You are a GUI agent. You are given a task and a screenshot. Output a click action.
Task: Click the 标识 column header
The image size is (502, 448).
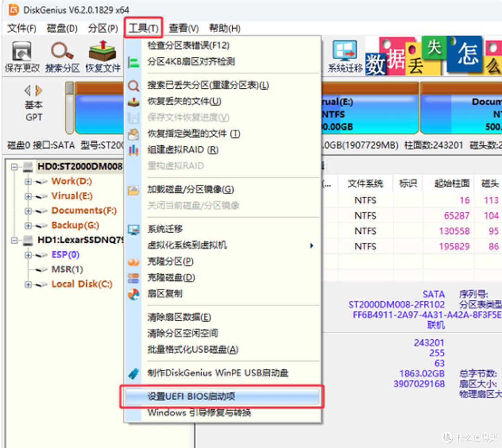(408, 184)
